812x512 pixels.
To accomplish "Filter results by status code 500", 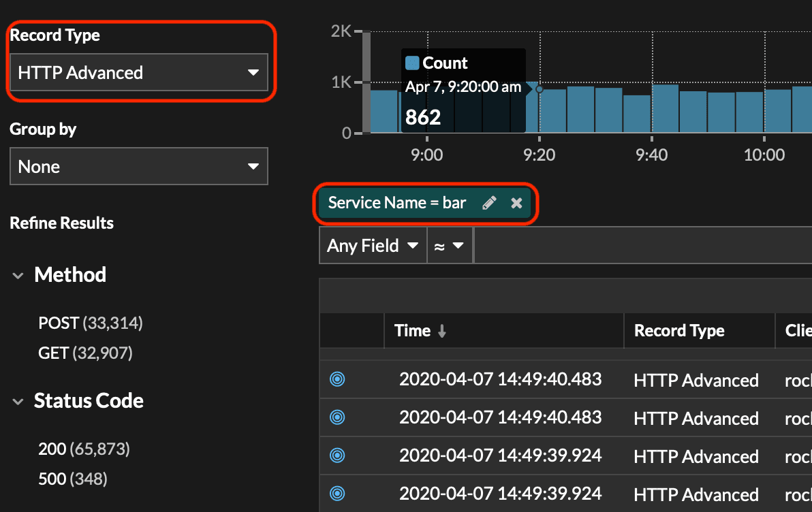I will (x=72, y=479).
